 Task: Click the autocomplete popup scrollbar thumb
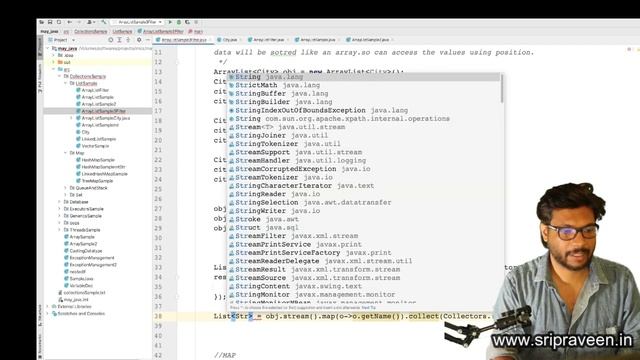502,89
